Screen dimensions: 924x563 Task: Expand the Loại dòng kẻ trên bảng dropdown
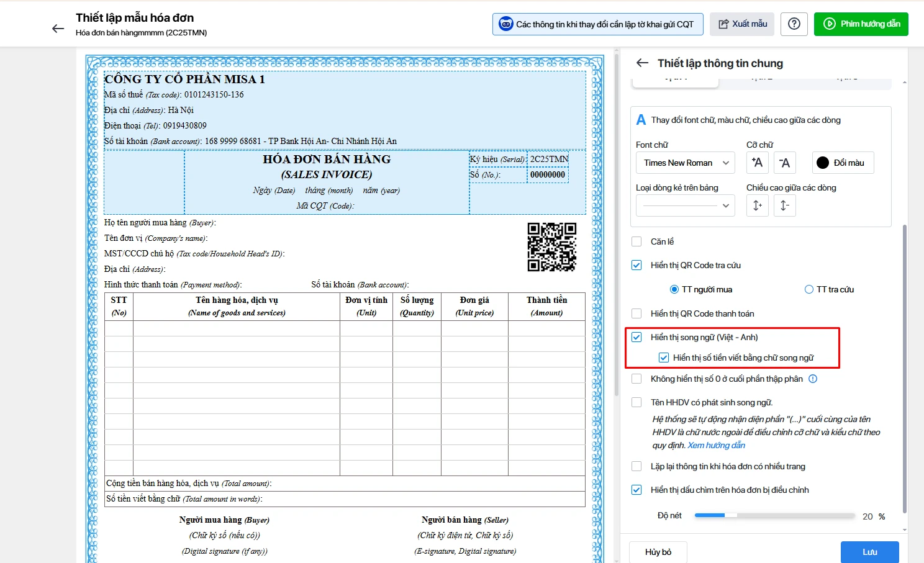click(685, 205)
